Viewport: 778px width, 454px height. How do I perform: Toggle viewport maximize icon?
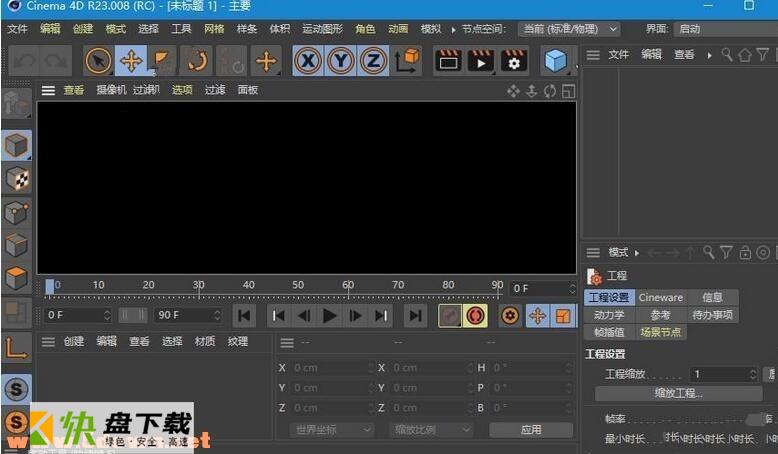[569, 91]
